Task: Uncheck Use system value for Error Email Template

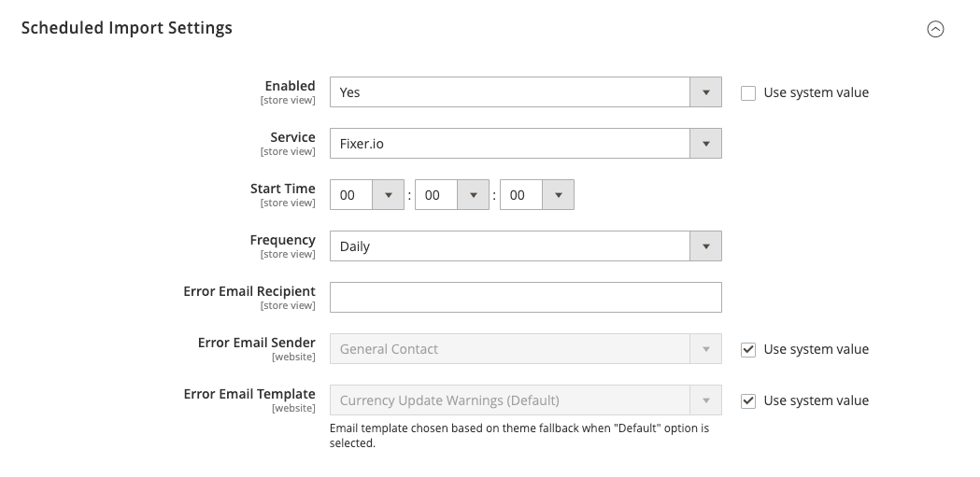Action: tap(748, 400)
